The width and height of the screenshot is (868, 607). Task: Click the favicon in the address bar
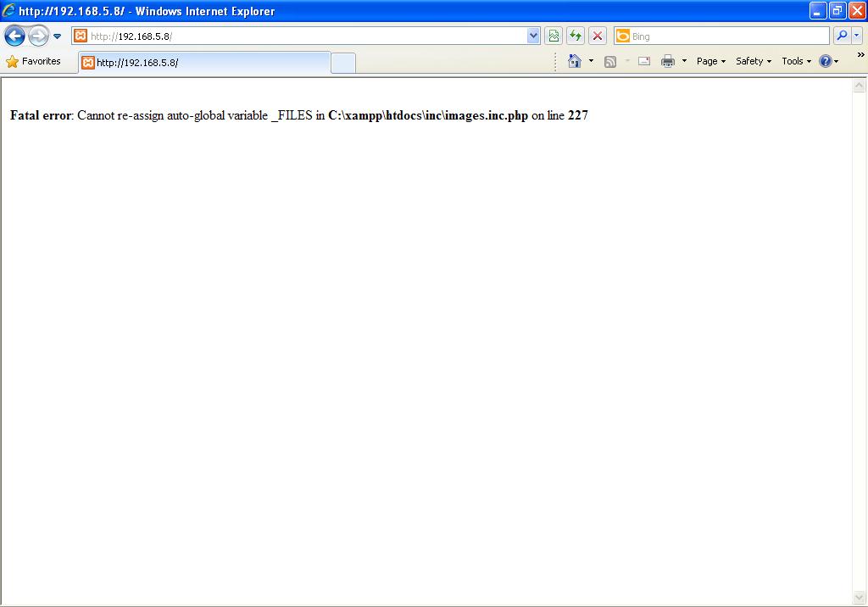click(81, 36)
